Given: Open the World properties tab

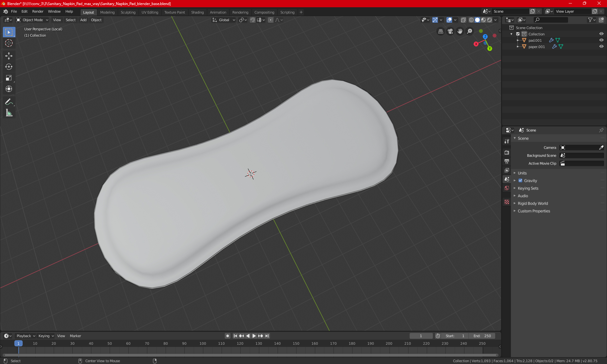Looking at the screenshot, I should click(x=507, y=188).
